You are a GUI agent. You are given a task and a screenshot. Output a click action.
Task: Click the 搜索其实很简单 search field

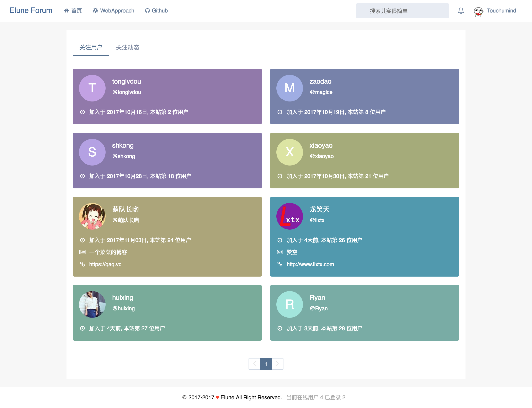402,11
